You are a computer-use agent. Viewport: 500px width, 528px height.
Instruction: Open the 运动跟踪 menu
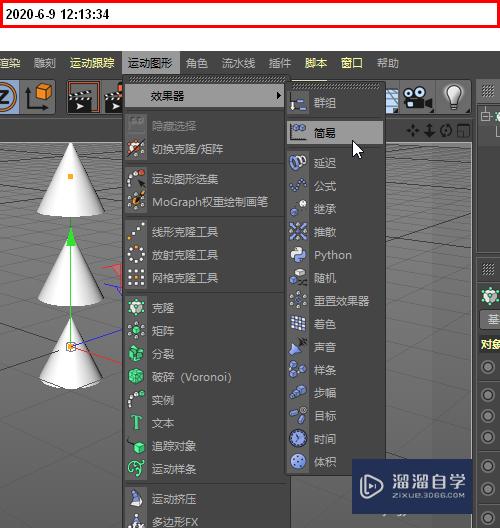pos(92,63)
